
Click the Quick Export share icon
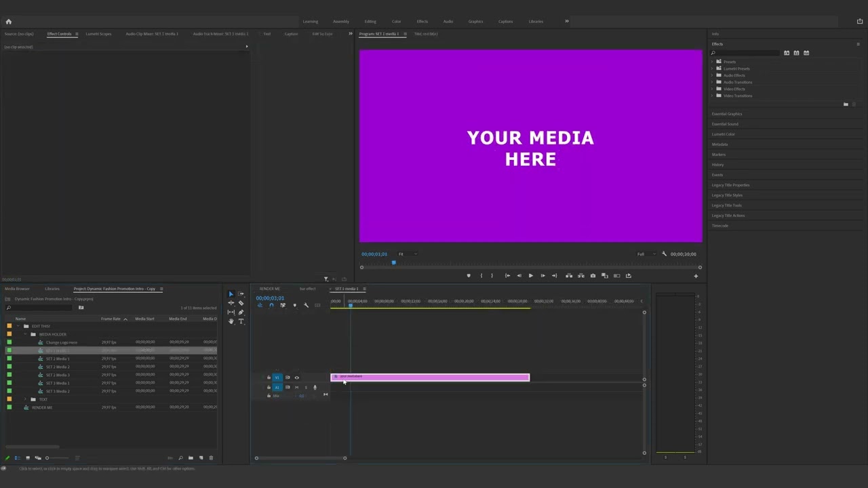pyautogui.click(x=860, y=22)
